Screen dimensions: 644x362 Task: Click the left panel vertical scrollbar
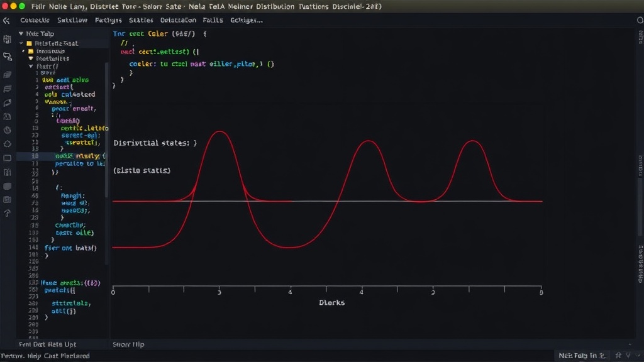107,129
